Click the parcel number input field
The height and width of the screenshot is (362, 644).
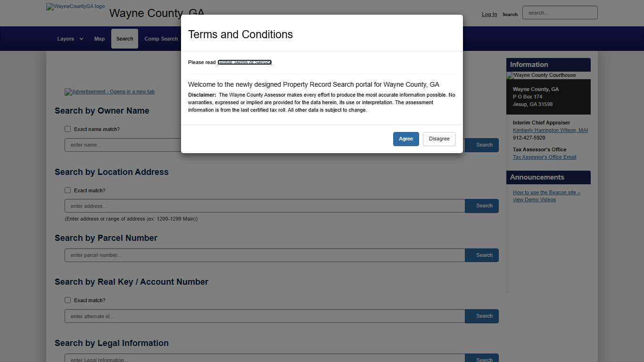[264, 255]
